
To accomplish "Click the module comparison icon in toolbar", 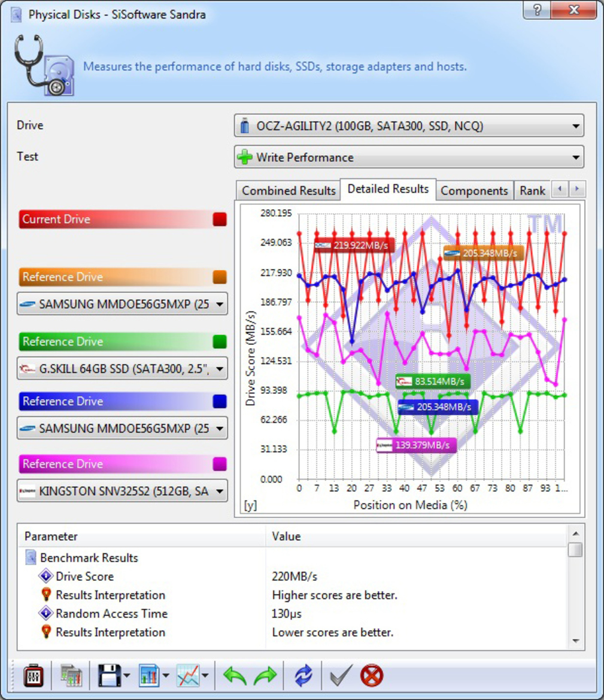I will tap(71, 675).
